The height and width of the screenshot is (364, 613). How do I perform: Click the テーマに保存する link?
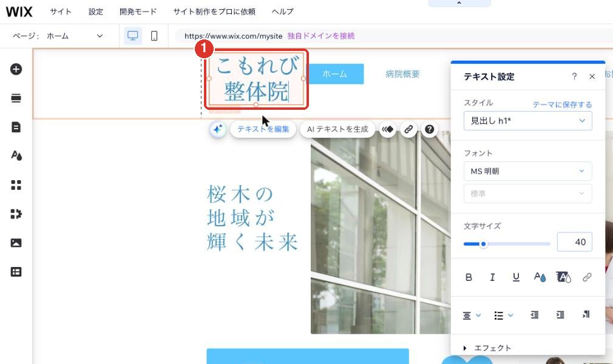tap(562, 104)
